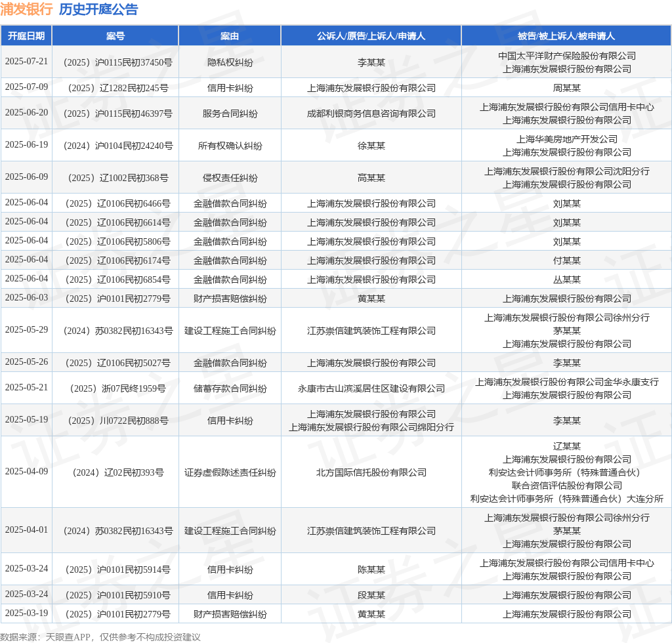Select case number (2025)沪0115民初37450号
This screenshot has width=672, height=643.
tap(118, 62)
